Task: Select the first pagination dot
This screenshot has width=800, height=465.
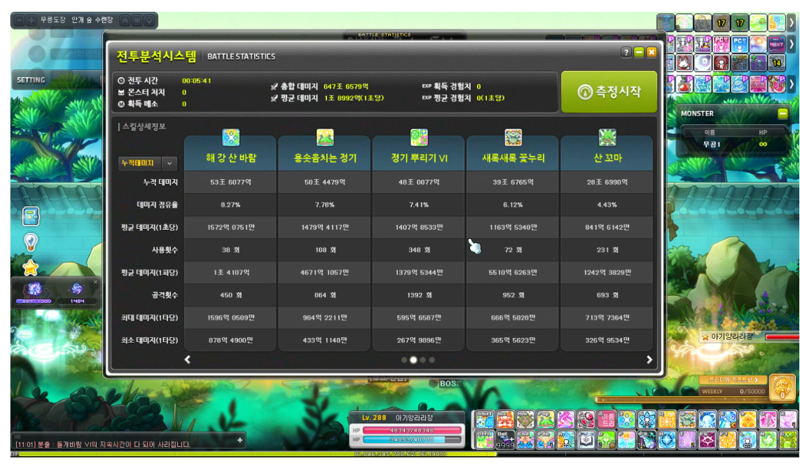Action: [404, 360]
